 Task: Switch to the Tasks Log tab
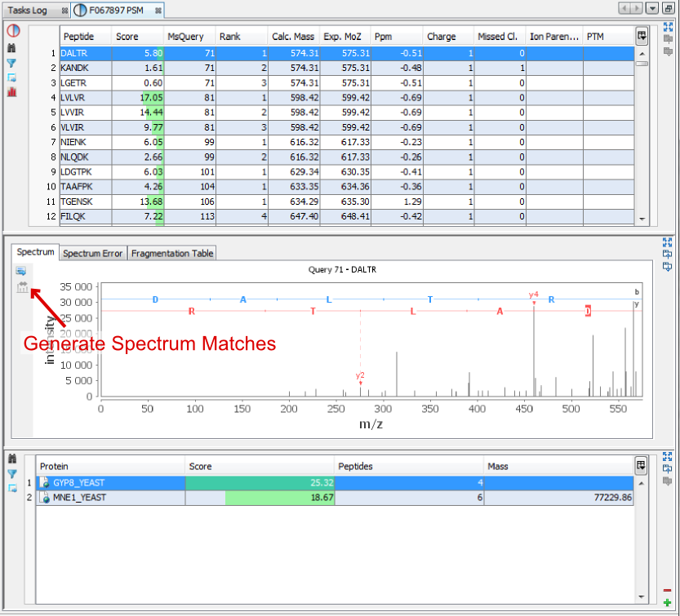[x=28, y=11]
